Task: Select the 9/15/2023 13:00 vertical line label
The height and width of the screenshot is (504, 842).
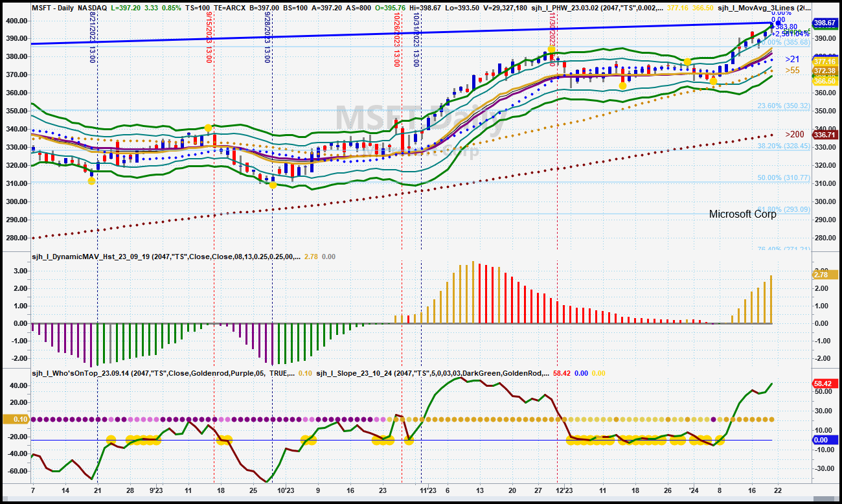Action: (x=209, y=36)
